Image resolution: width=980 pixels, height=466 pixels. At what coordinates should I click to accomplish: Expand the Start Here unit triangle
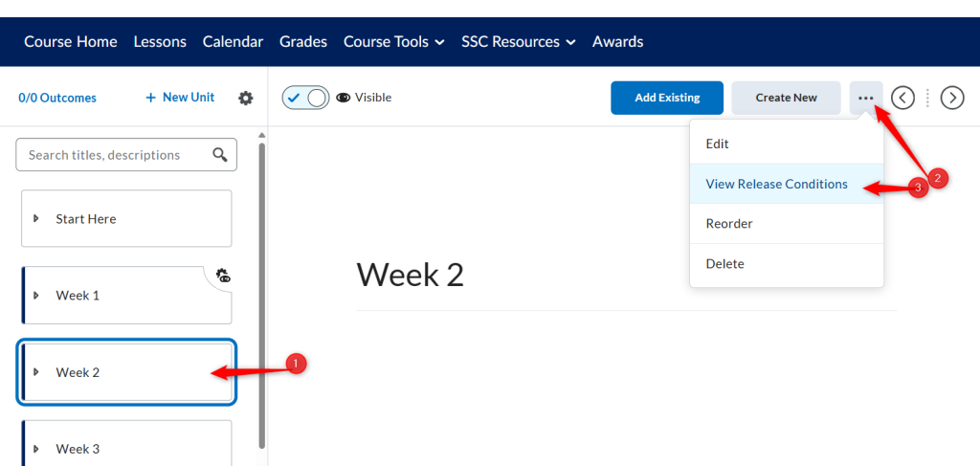pos(36,218)
